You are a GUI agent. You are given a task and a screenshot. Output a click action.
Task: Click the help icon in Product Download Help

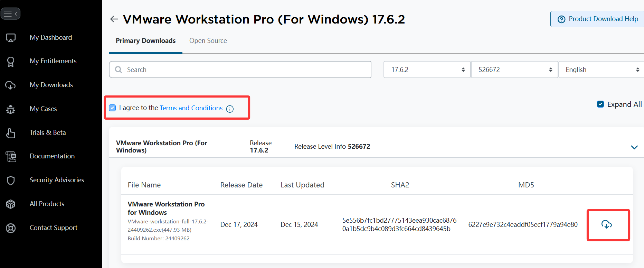tap(561, 19)
